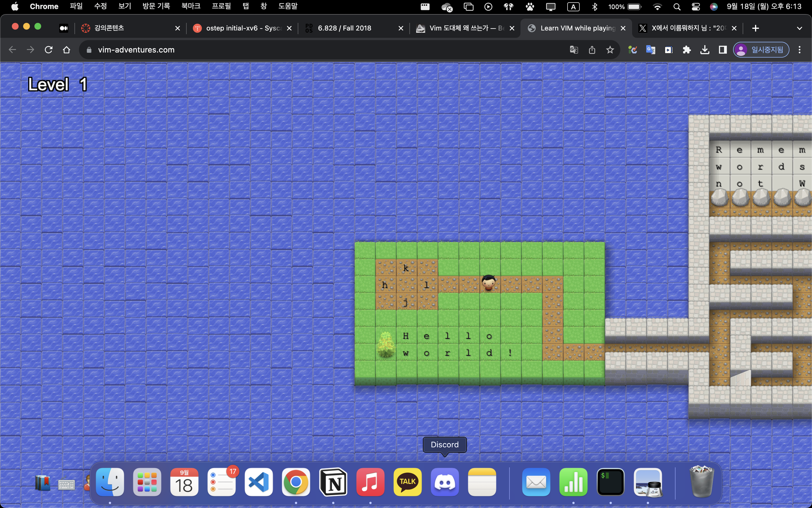Open the 방문 기록 menu
The height and width of the screenshot is (508, 812).
156,6
